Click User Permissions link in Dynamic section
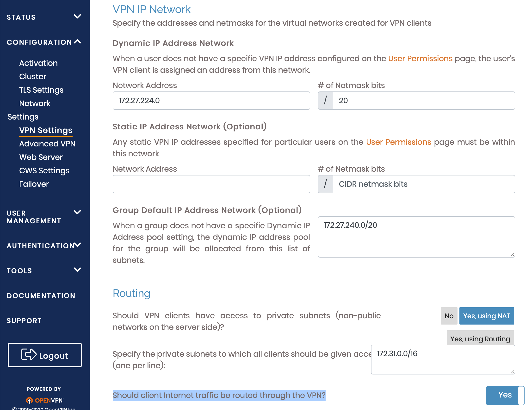This screenshot has height=410, width=532. (x=420, y=58)
